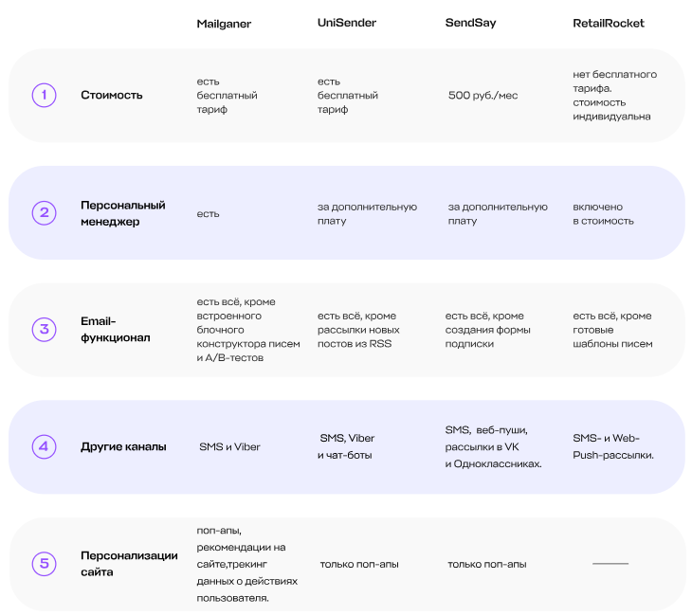
Task: Click the Персонализации сайта row label
Action: click(129, 564)
